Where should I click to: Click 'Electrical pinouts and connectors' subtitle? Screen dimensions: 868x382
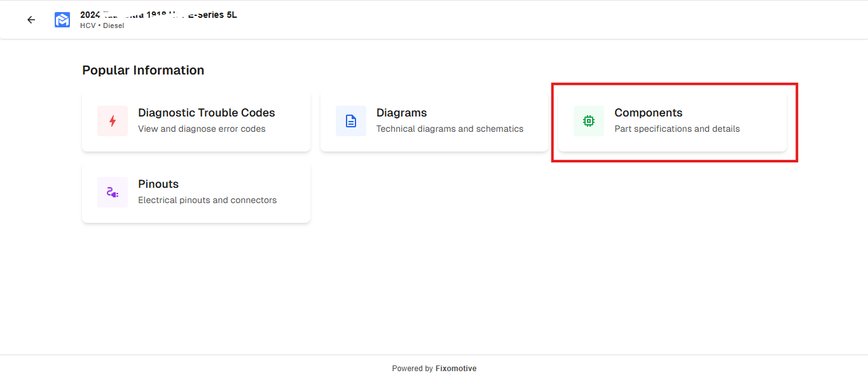[207, 200]
